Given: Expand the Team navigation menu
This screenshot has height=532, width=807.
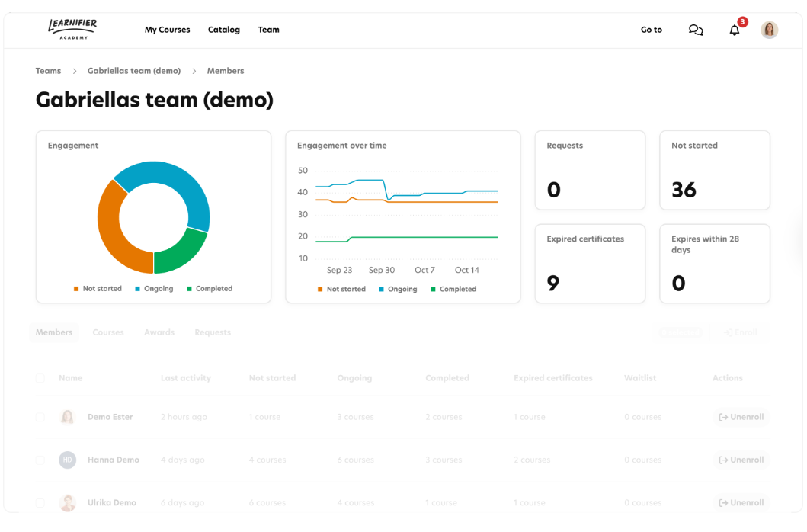Looking at the screenshot, I should tap(268, 30).
